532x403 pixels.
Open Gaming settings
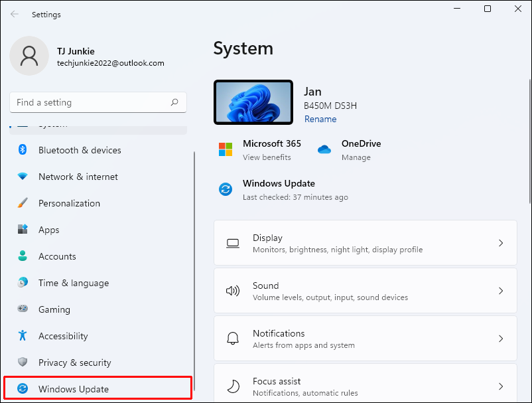(x=98, y=309)
